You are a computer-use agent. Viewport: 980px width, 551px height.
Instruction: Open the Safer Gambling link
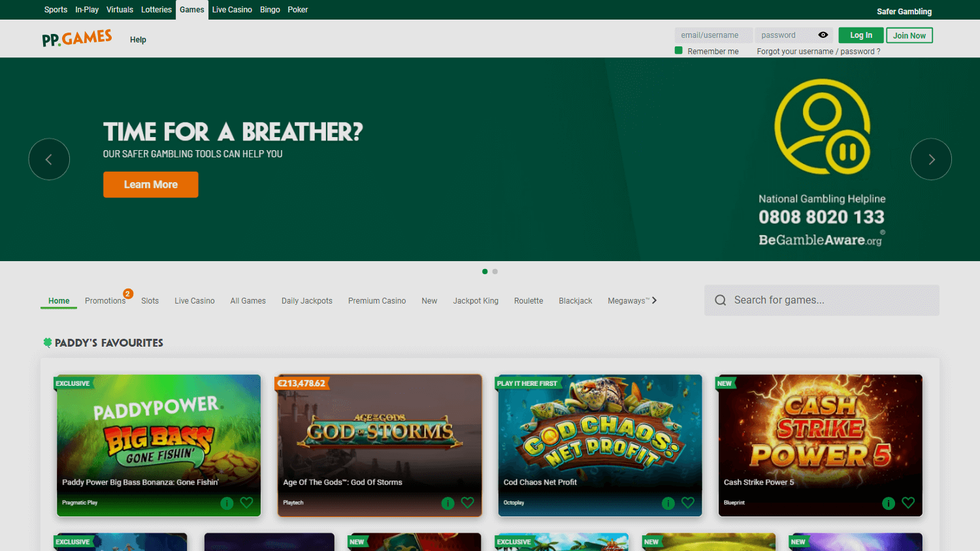click(x=904, y=12)
